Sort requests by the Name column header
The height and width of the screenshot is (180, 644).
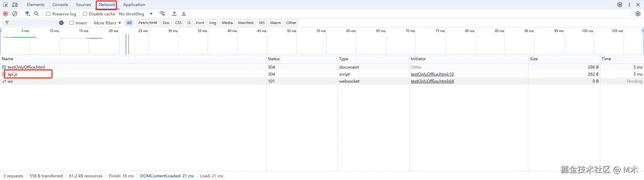(x=133, y=59)
